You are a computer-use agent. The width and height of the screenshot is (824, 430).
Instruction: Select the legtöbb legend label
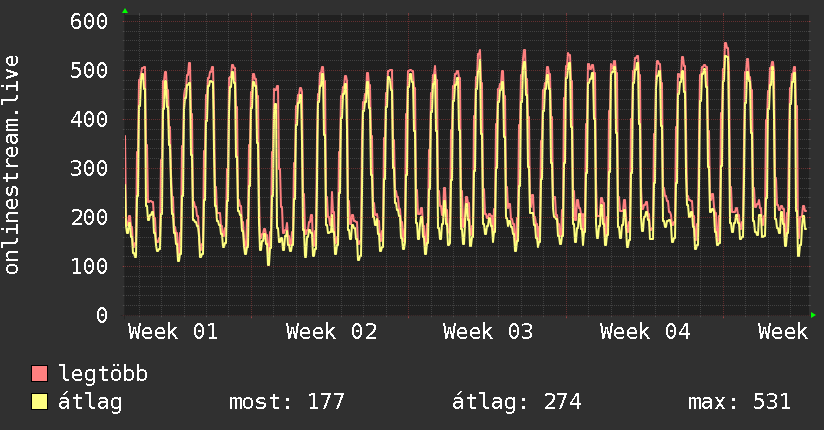click(x=103, y=374)
